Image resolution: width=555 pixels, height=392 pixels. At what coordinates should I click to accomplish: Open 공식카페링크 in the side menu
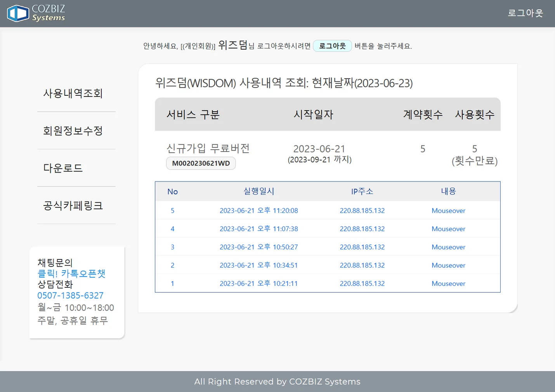pos(73,205)
